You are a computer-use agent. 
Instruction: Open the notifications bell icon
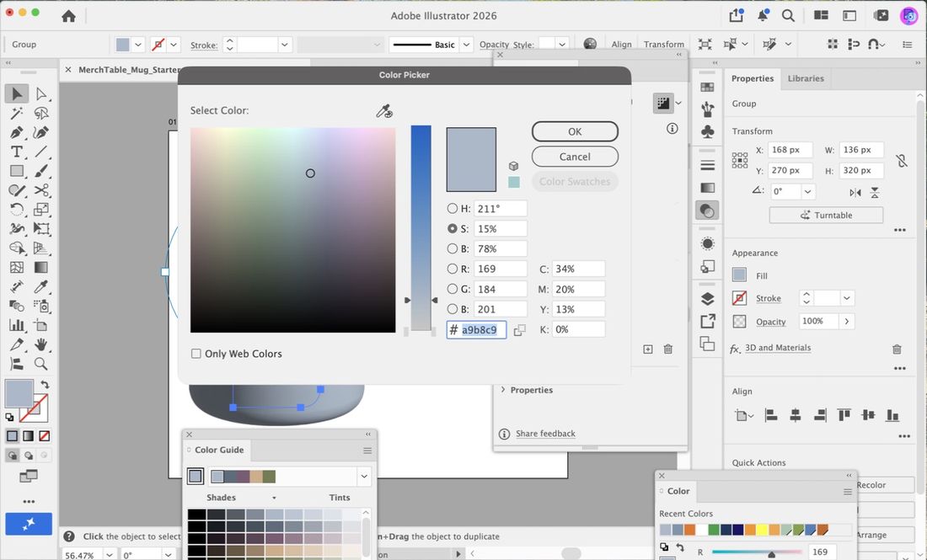click(763, 16)
